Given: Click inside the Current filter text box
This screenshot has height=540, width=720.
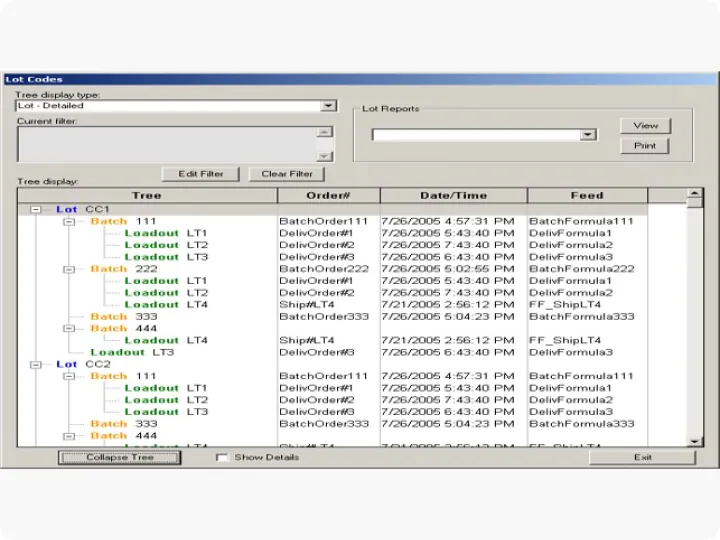Looking at the screenshot, I should coord(165,144).
